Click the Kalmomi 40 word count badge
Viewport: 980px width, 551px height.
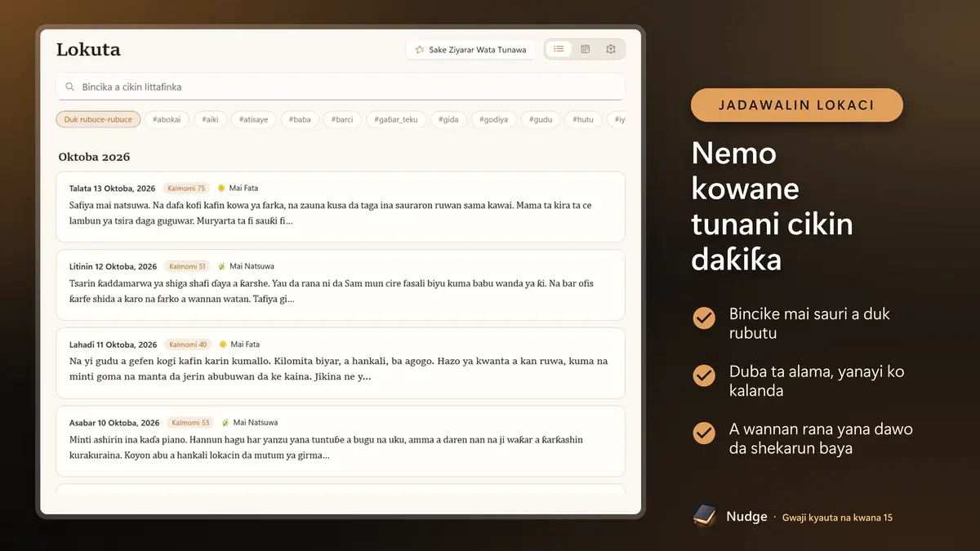(189, 344)
